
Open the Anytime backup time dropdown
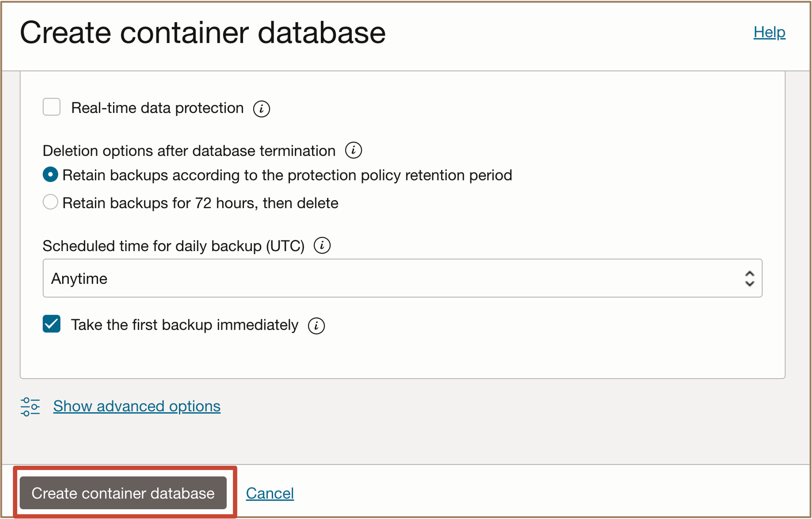pos(402,278)
